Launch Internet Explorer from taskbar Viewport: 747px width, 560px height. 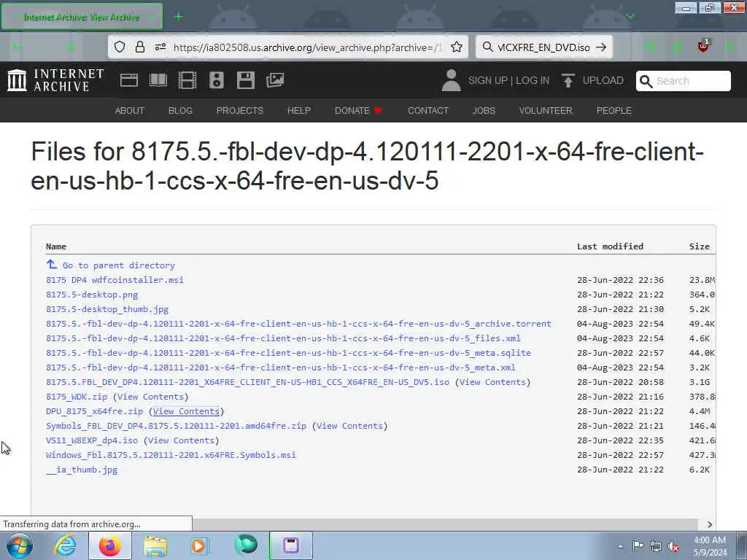pos(65,545)
